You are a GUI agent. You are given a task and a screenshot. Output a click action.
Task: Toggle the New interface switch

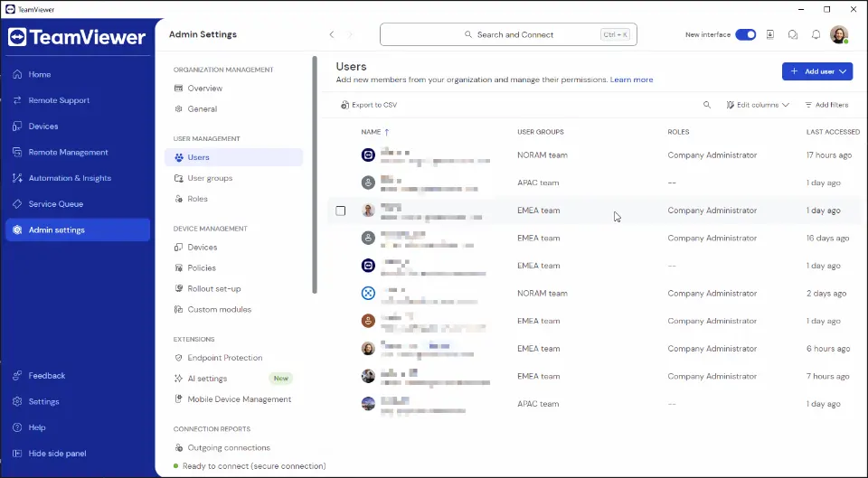[745, 34]
